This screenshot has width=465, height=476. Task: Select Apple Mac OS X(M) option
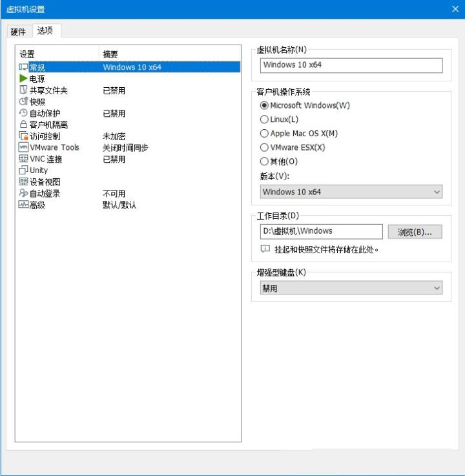264,133
